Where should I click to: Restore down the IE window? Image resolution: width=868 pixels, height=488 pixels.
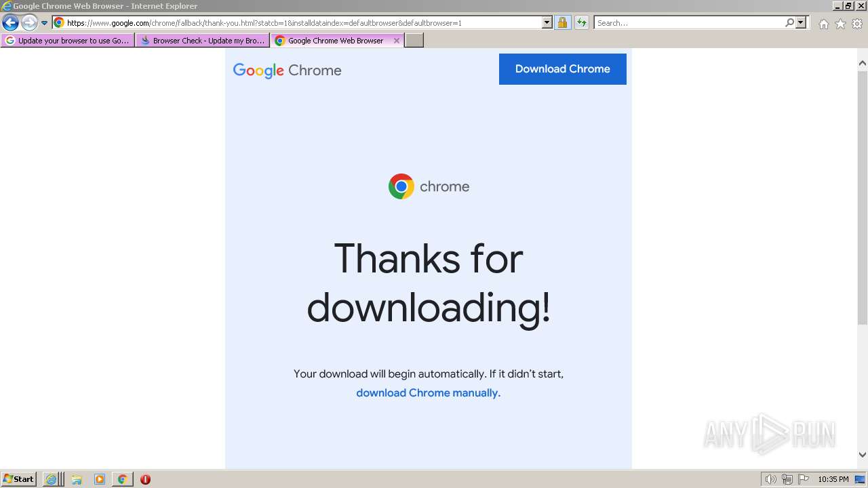(x=849, y=6)
